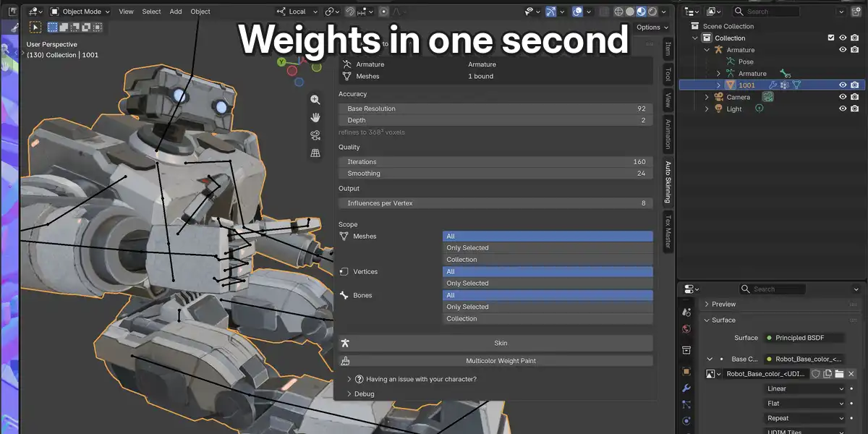The width and height of the screenshot is (868, 434).
Task: Open the Add menu
Action: pos(176,12)
